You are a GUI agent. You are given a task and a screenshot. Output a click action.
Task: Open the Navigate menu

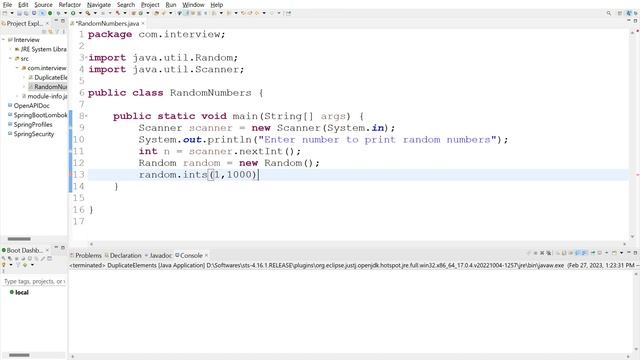pyautogui.click(x=99, y=4)
